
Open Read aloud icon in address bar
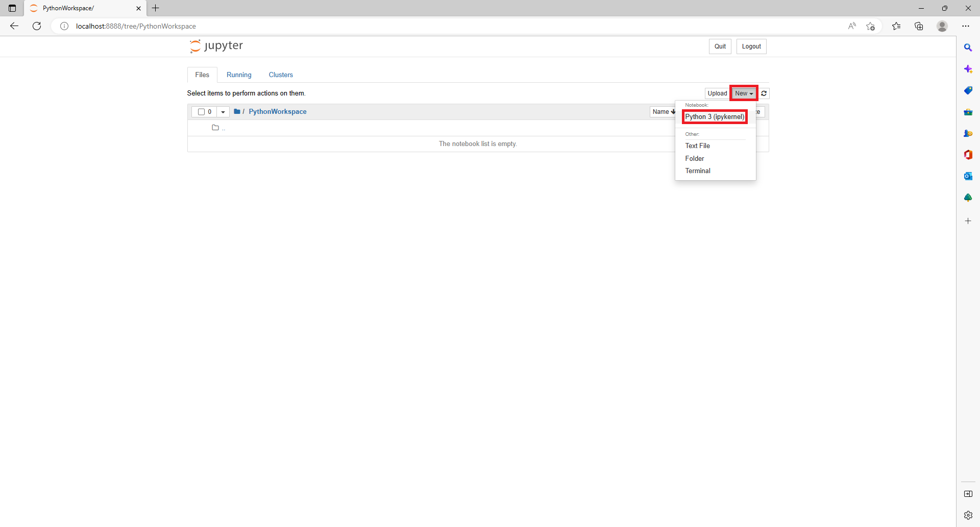pos(852,26)
